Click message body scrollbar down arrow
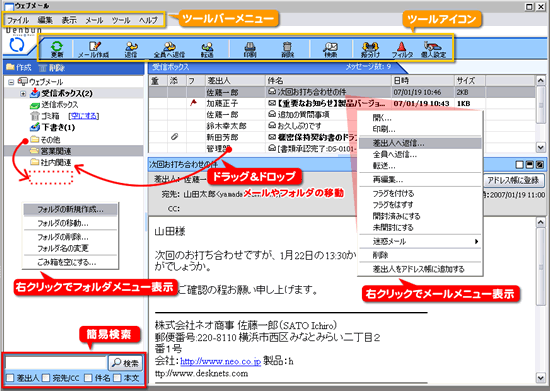The width and height of the screenshot is (559, 391). [x=540, y=377]
